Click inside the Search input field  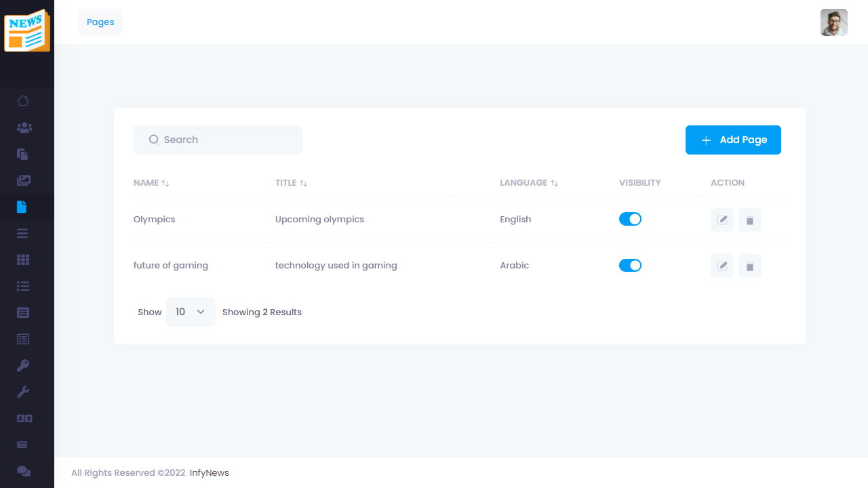click(217, 140)
